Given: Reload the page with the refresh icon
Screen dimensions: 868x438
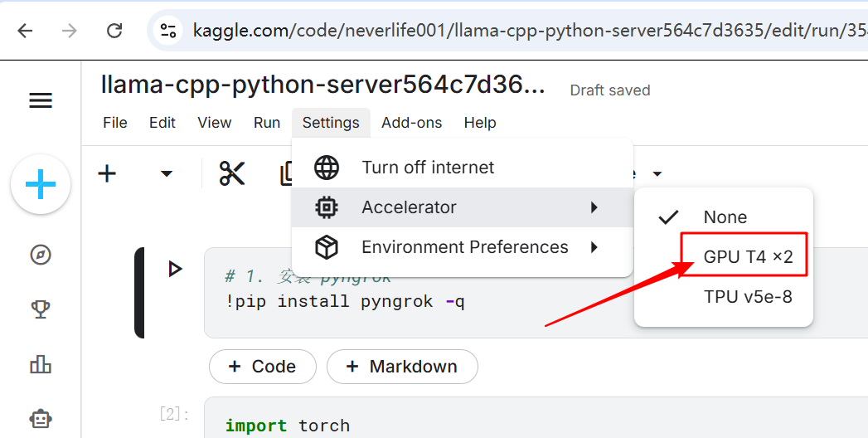Looking at the screenshot, I should 114,31.
